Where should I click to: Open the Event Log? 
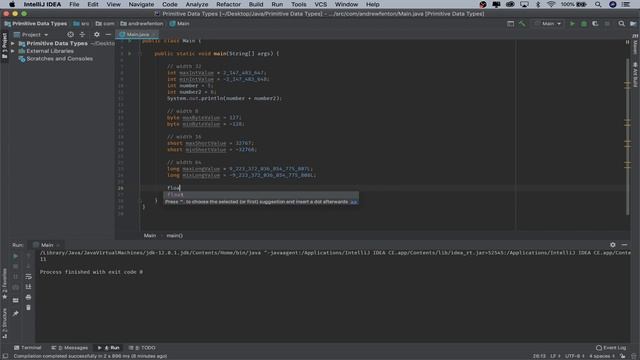click(611, 348)
